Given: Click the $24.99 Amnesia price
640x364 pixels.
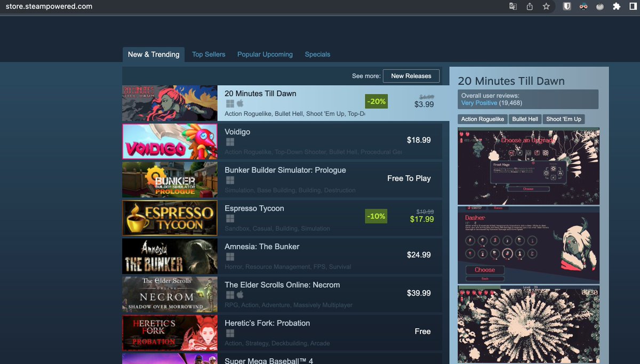Looking at the screenshot, I should pyautogui.click(x=419, y=255).
